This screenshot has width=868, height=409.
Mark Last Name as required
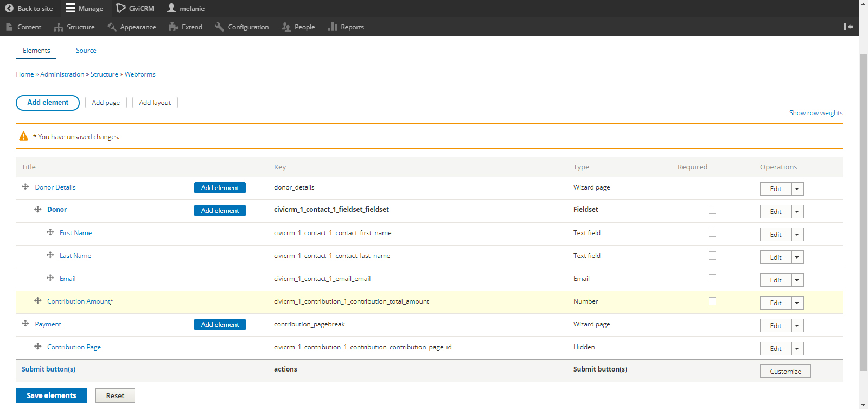pyautogui.click(x=712, y=255)
